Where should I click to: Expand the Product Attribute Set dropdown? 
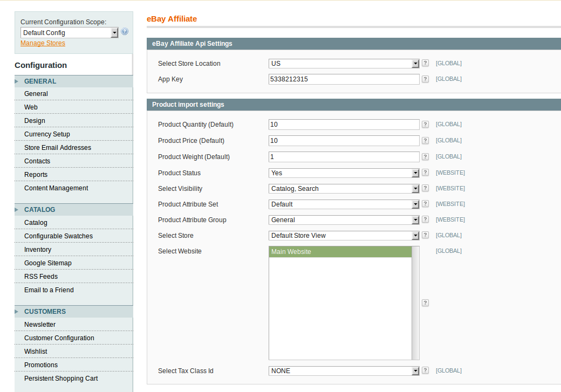344,204
